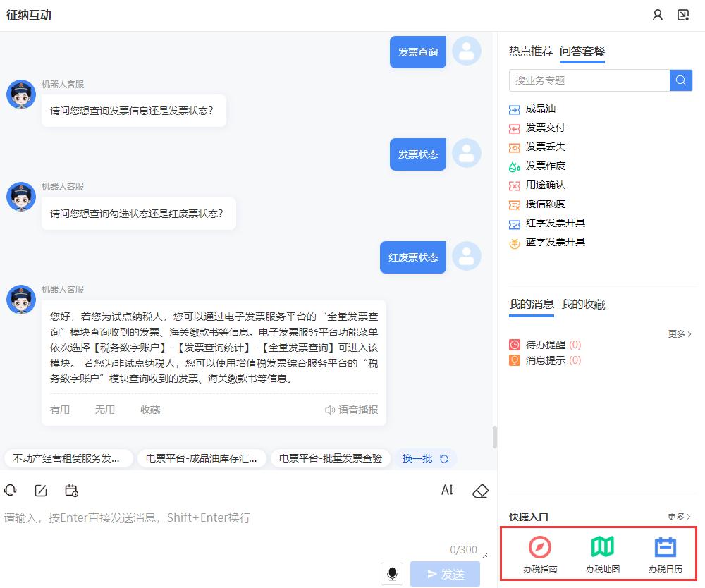Viewport: 705px width, 588px height.
Task: Click the AI text icon near the input area
Action: click(x=447, y=490)
